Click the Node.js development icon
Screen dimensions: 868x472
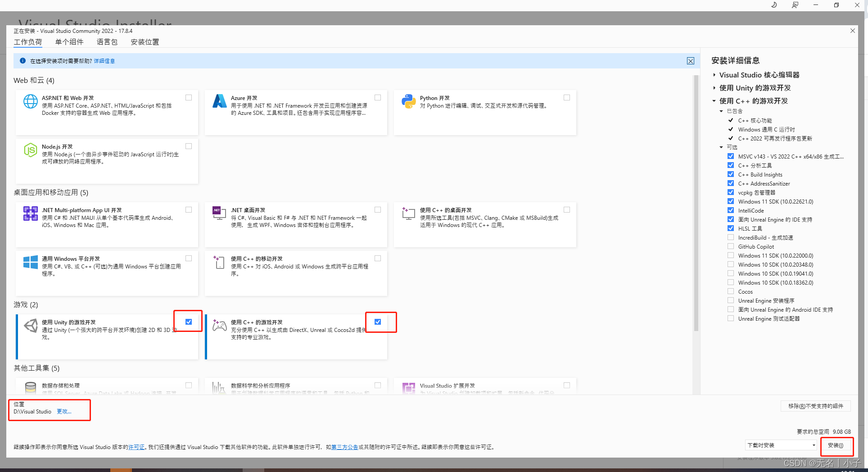pos(31,150)
